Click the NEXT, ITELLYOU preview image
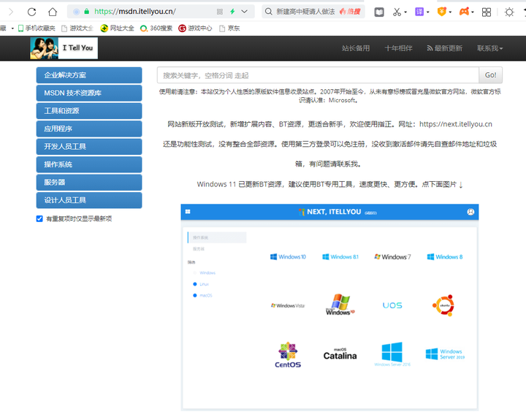This screenshot has width=526, height=420. coord(329,308)
